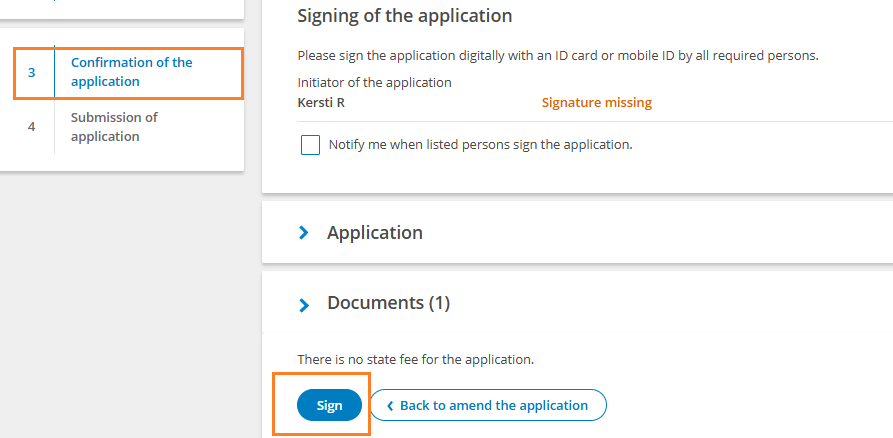Click the 'Notify me when listed persons sign' label
893x438 pixels.
click(481, 145)
